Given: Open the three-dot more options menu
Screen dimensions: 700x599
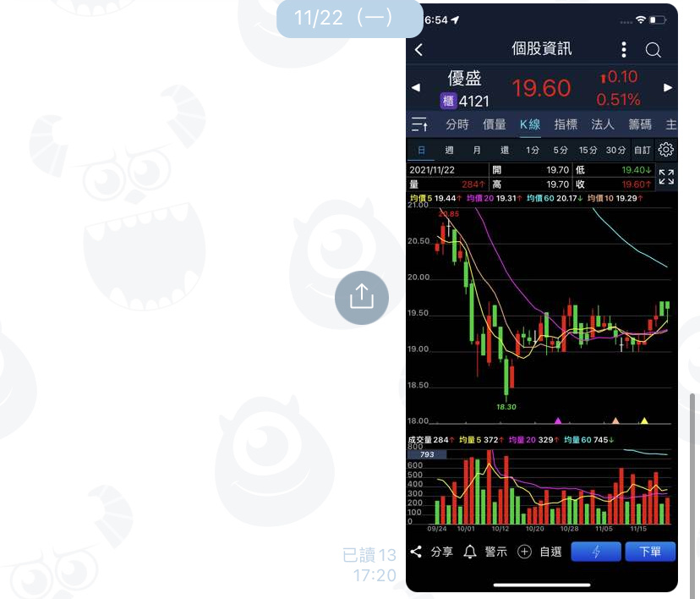Looking at the screenshot, I should 624,50.
